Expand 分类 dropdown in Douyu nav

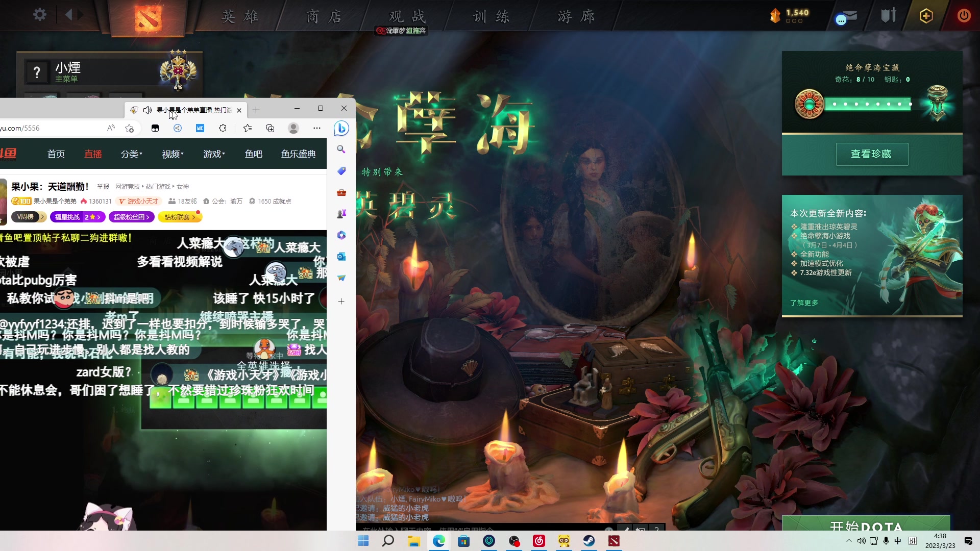(131, 154)
